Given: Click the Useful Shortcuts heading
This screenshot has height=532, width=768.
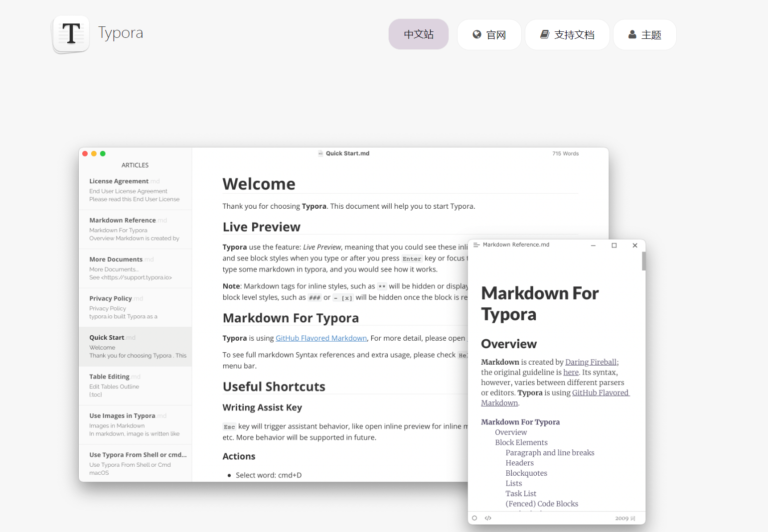Looking at the screenshot, I should tap(274, 387).
